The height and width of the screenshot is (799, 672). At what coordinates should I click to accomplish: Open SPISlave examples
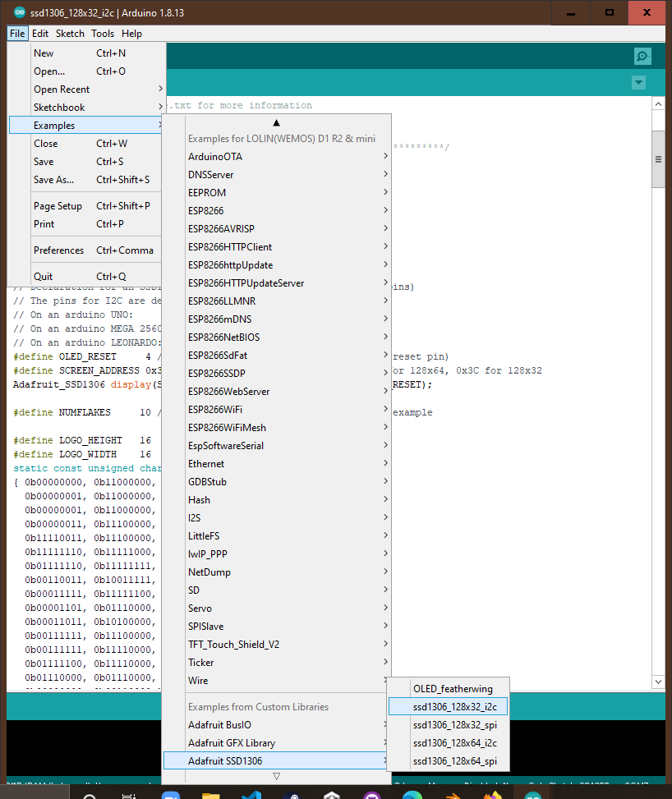[277, 627]
